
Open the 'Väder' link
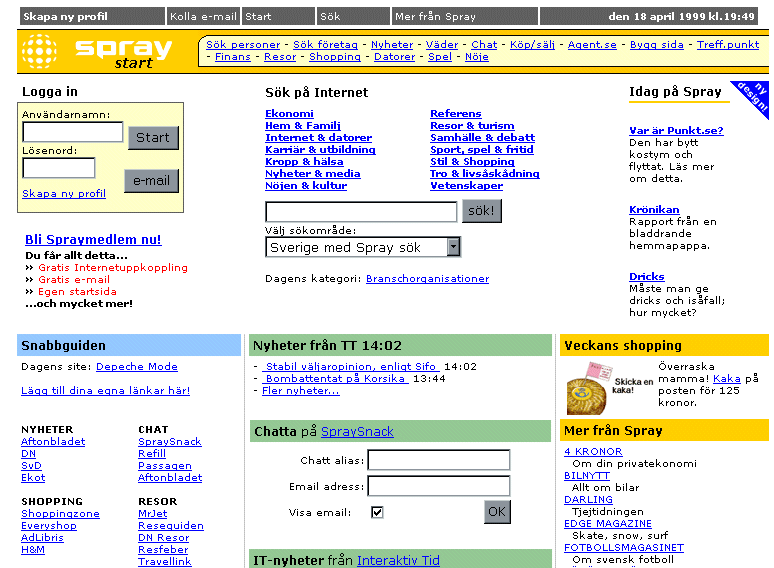pyautogui.click(x=442, y=45)
